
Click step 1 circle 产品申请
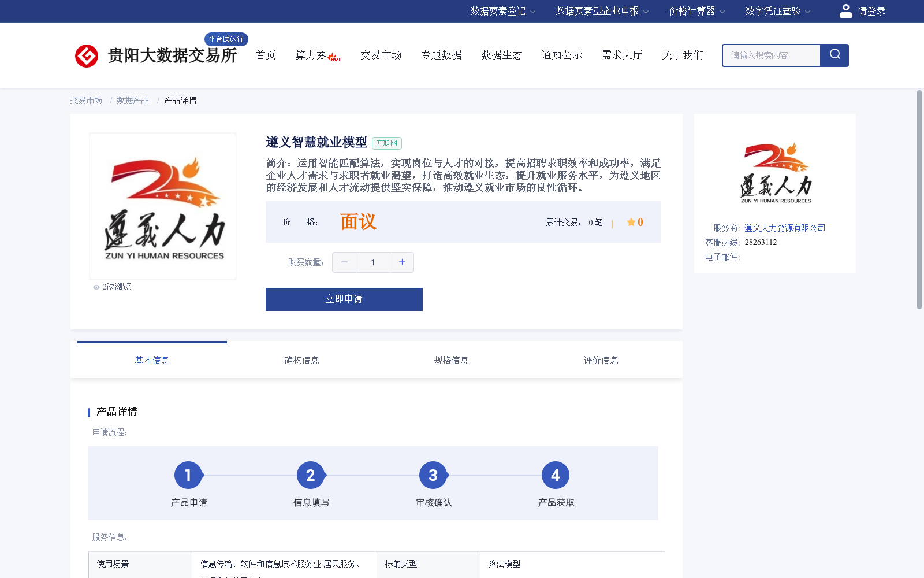click(x=188, y=475)
